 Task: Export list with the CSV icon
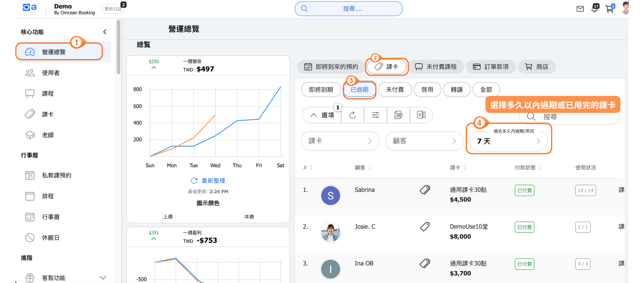point(398,115)
